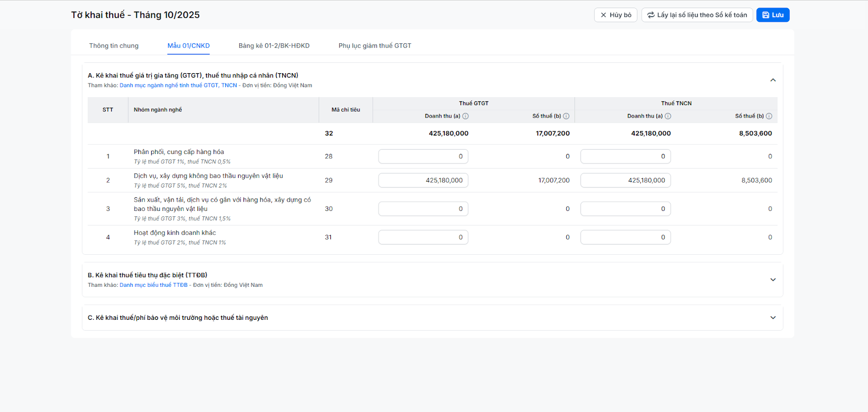Click GTGT revenue input for Phân phối row
The image size is (868, 412).
click(423, 157)
